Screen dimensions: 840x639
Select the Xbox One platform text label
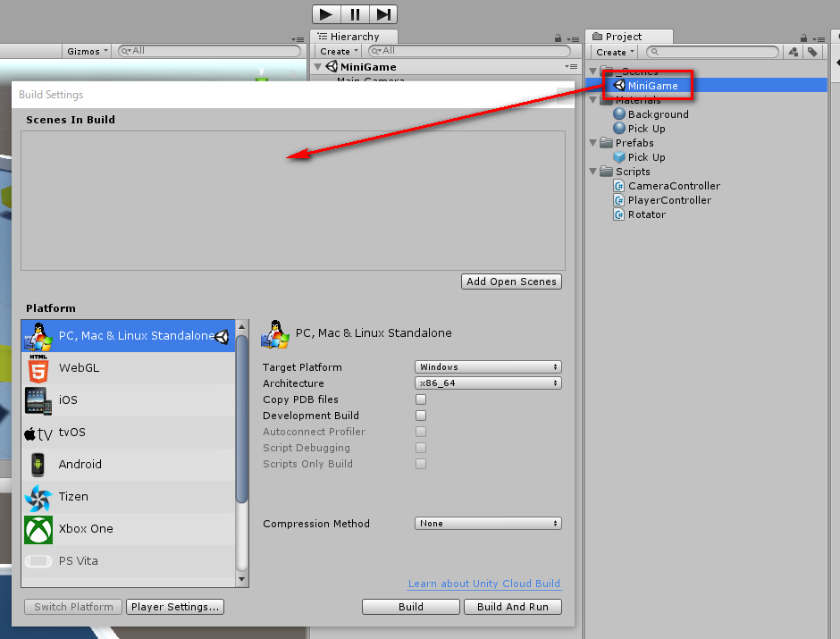pyautogui.click(x=86, y=529)
